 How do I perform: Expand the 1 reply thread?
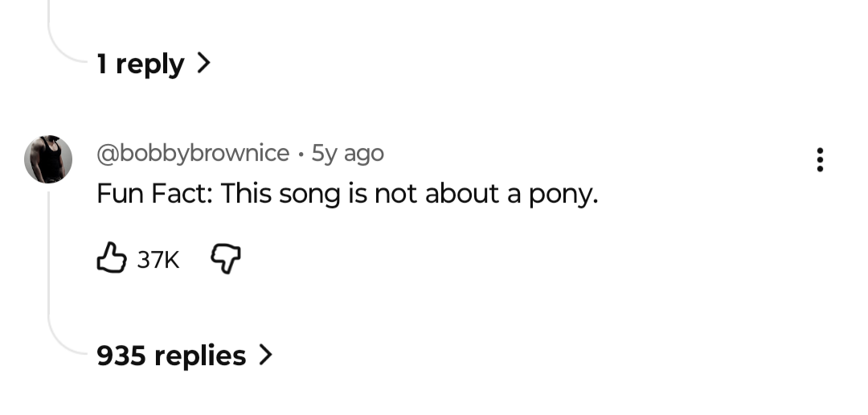click(x=154, y=64)
